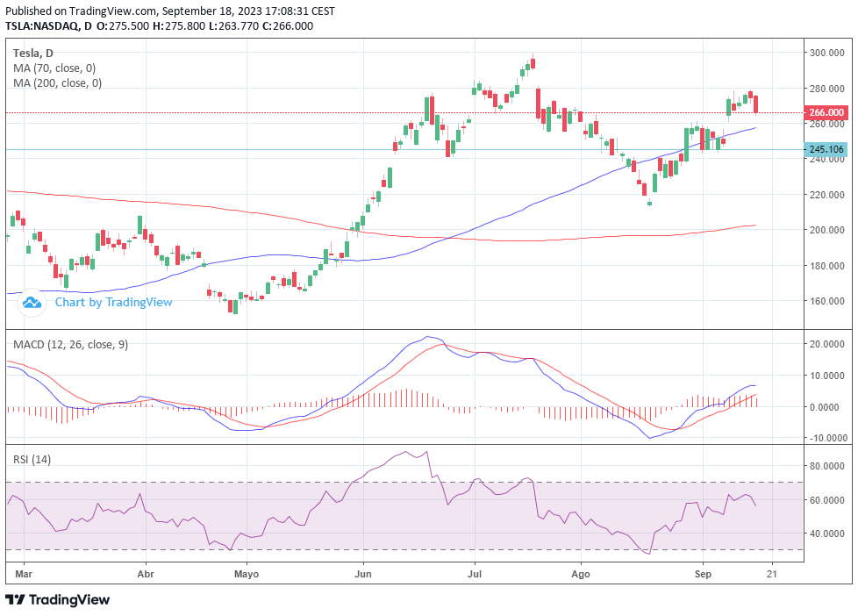This screenshot has height=616, width=858.
Task: Click the 21 date label on time axis
Action: point(772,575)
